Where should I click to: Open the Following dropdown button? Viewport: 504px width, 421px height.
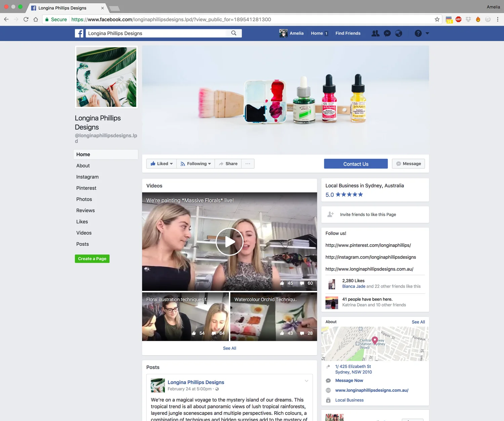click(196, 164)
